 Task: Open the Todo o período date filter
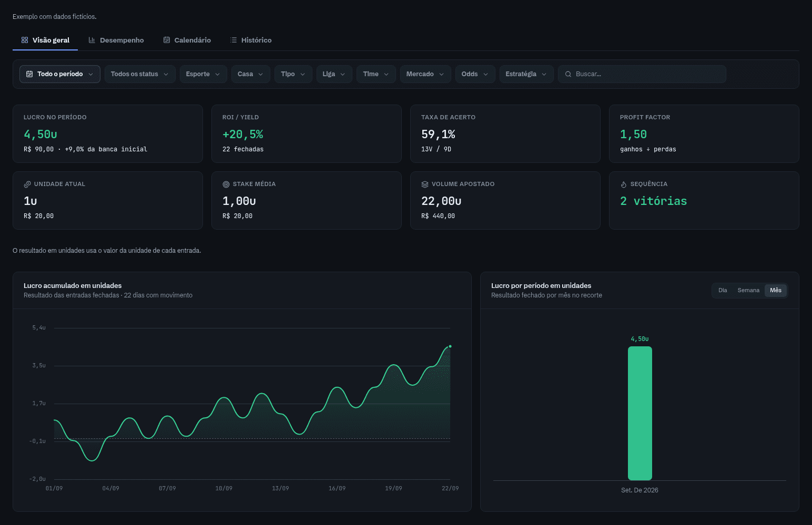point(60,74)
